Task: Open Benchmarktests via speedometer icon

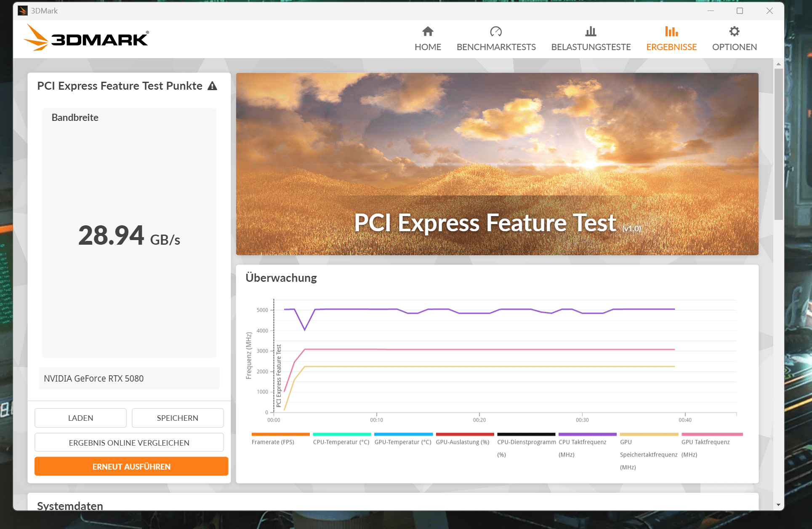Action: (496, 32)
